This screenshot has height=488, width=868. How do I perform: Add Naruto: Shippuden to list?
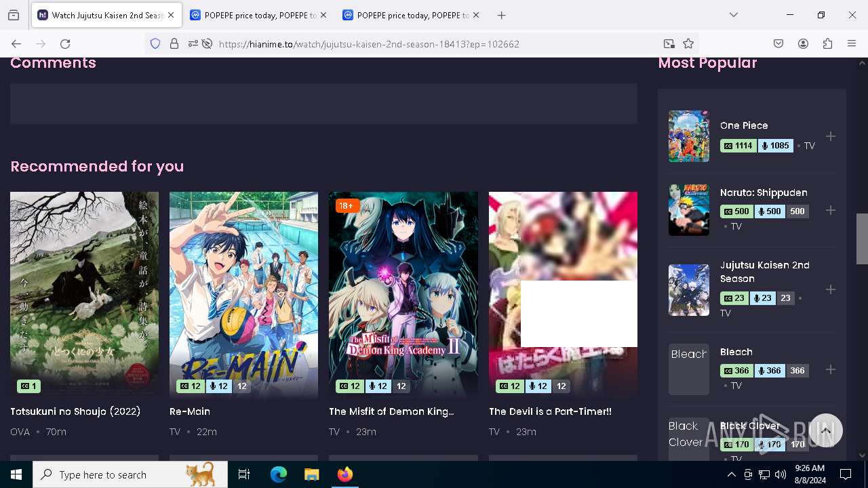(x=830, y=210)
